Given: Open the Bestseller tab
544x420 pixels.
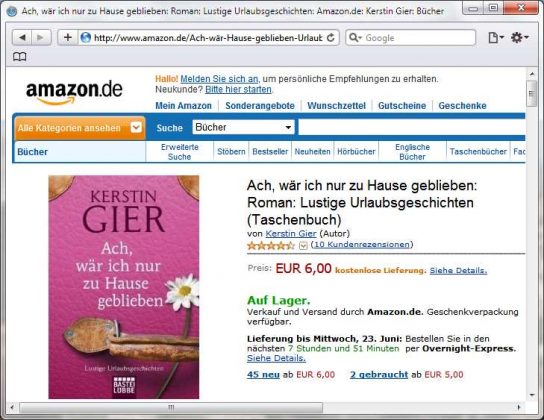Looking at the screenshot, I should click(270, 152).
